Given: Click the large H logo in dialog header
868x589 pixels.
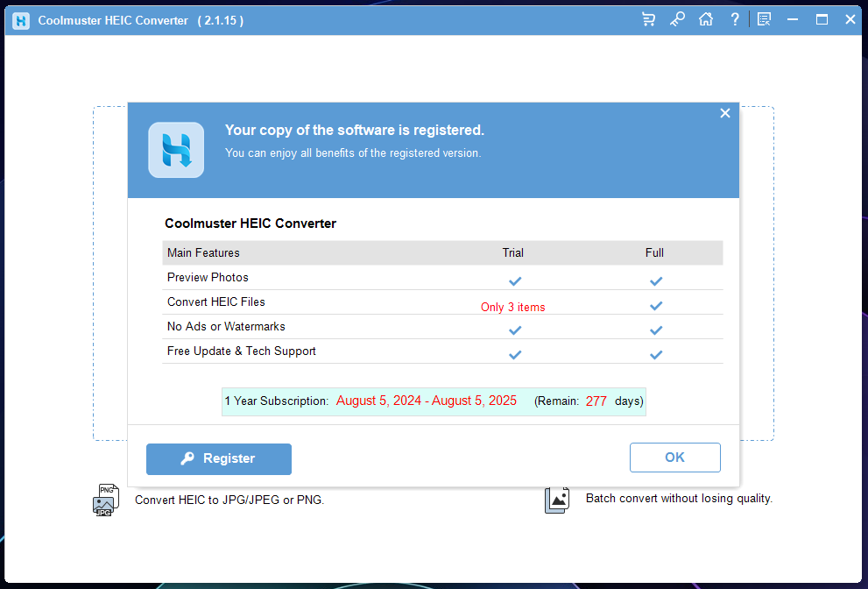Looking at the screenshot, I should pos(176,150).
